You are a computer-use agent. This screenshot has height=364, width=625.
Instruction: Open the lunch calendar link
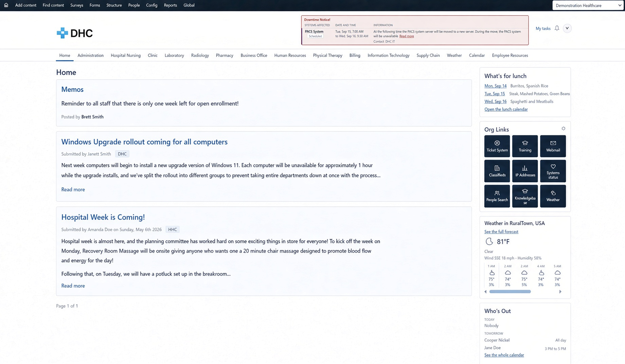pos(506,109)
